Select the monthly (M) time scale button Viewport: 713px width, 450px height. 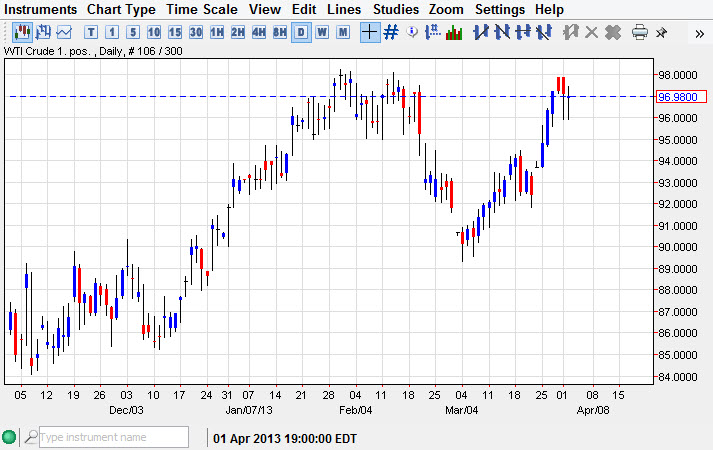[343, 32]
